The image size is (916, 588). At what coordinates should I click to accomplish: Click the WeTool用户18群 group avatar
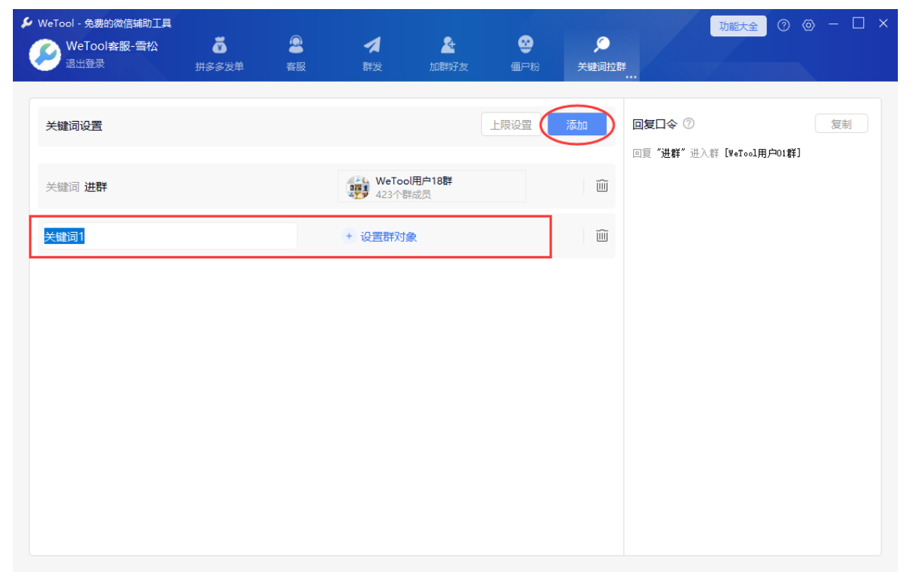358,187
